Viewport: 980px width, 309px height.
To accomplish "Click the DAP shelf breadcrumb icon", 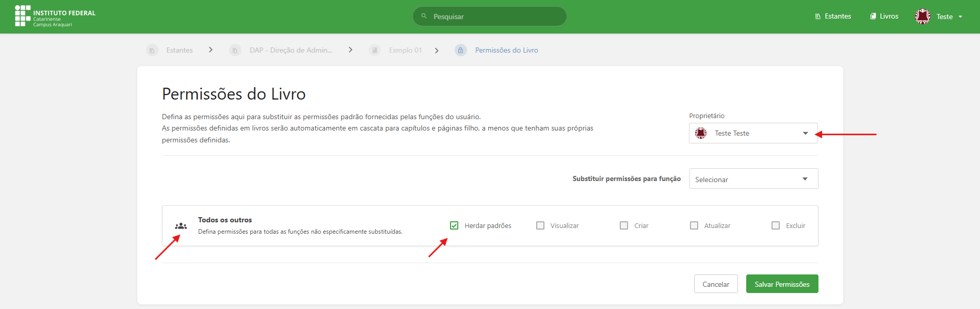I will [235, 50].
